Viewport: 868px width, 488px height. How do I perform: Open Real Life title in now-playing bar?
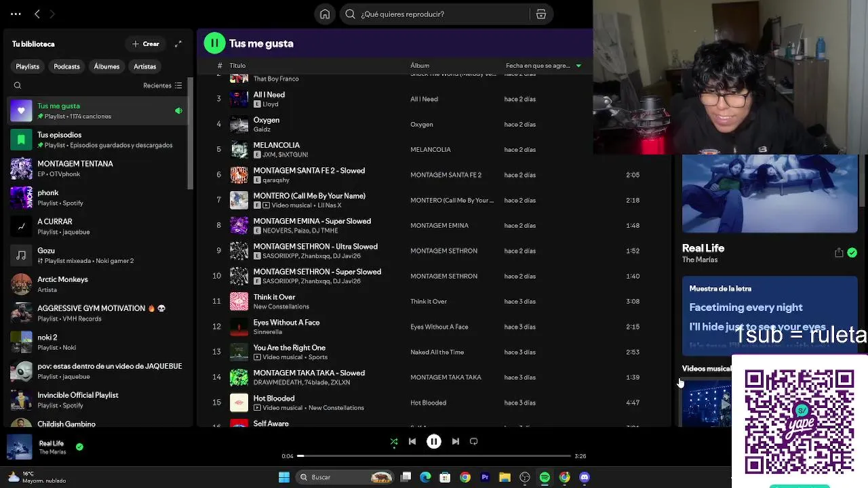(x=52, y=443)
